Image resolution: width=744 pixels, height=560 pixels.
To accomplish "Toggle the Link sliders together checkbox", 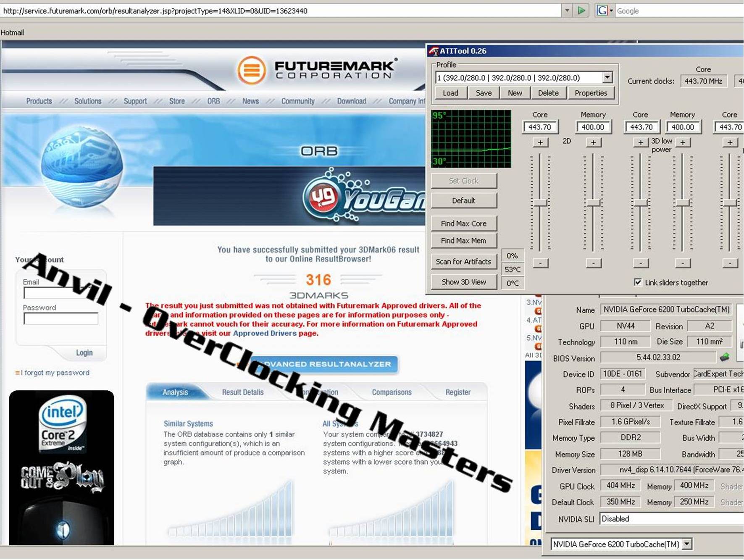I will (x=638, y=282).
